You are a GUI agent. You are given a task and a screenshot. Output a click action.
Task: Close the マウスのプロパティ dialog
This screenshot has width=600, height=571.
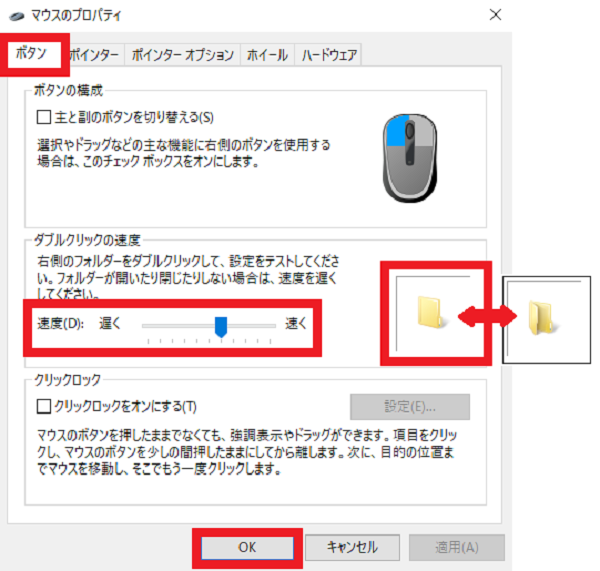[495, 15]
